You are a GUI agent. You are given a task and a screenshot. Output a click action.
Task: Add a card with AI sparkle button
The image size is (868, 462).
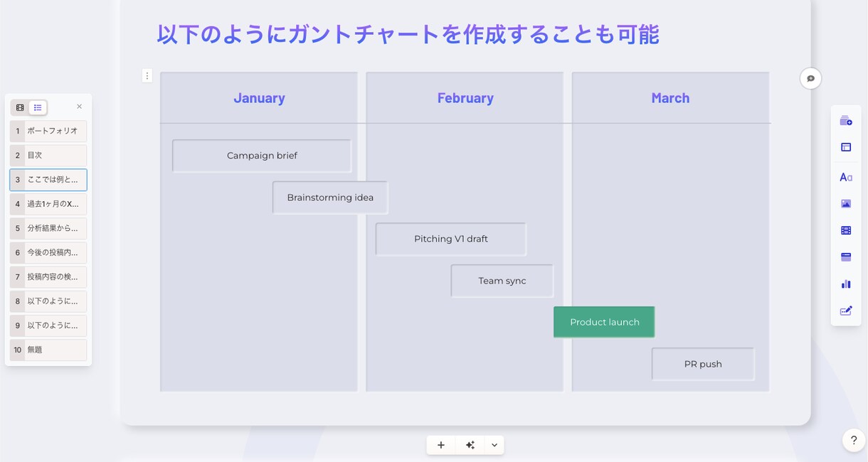[470, 445]
